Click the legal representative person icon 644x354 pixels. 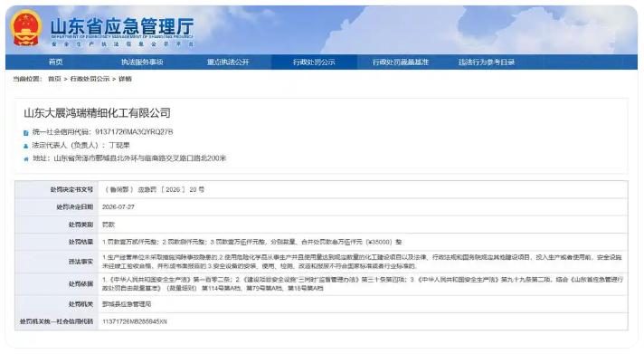click(26, 146)
